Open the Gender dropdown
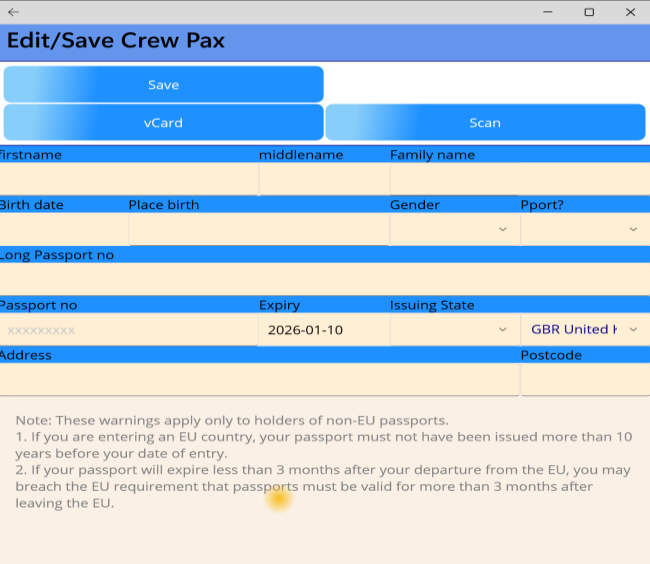650x564 pixels. [454, 229]
